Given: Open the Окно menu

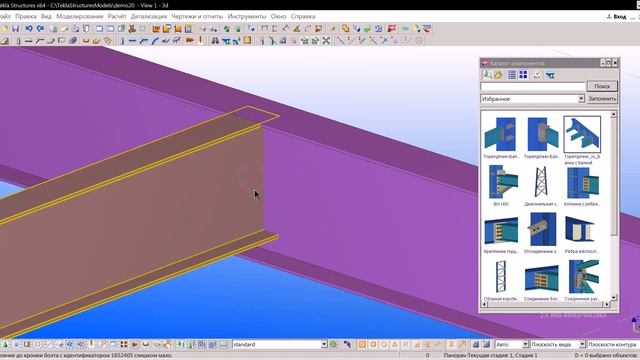Looking at the screenshot, I should 278,16.
